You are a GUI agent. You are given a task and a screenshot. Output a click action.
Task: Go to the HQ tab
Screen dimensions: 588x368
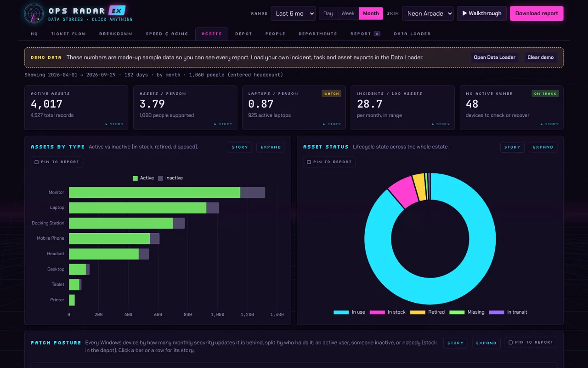pyautogui.click(x=34, y=34)
